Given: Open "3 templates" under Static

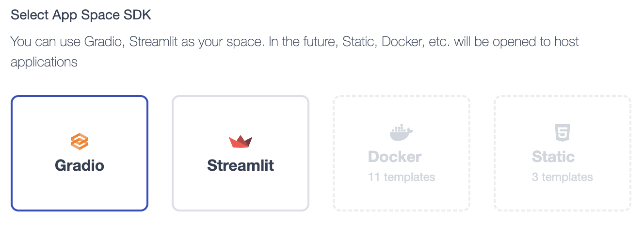Looking at the screenshot, I should click(563, 177).
